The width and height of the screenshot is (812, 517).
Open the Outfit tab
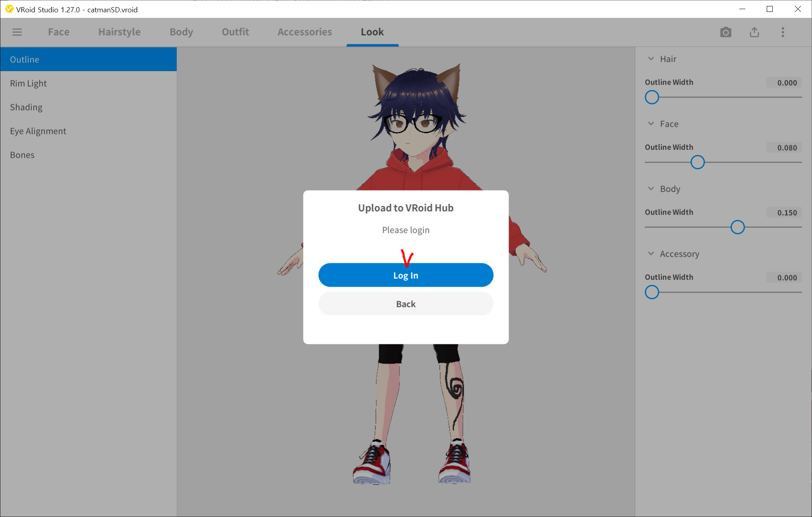(235, 32)
